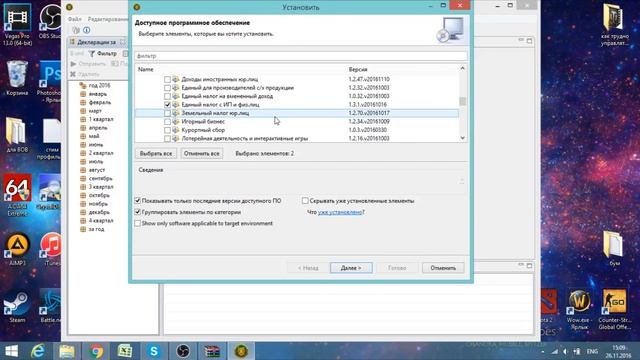Check Лотерейная деятельность и интерактивные игры

[167, 138]
